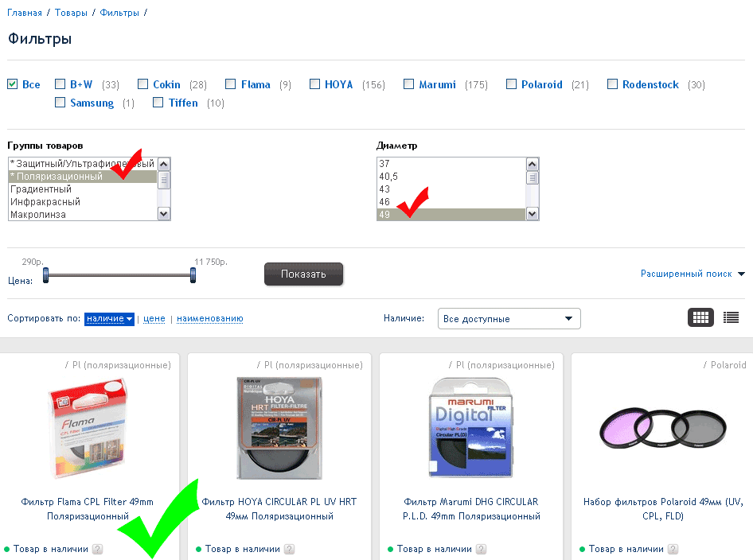
Task: Click Pl (поляризационные) category above Flama
Action: click(x=122, y=365)
